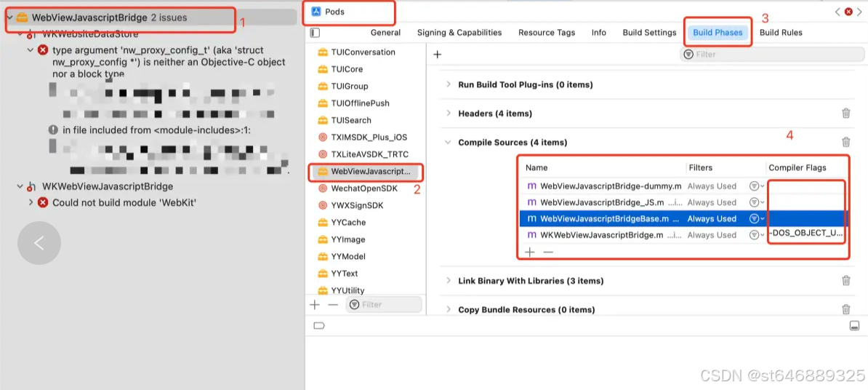
Task: Select the Build Phases tab
Action: coord(718,33)
